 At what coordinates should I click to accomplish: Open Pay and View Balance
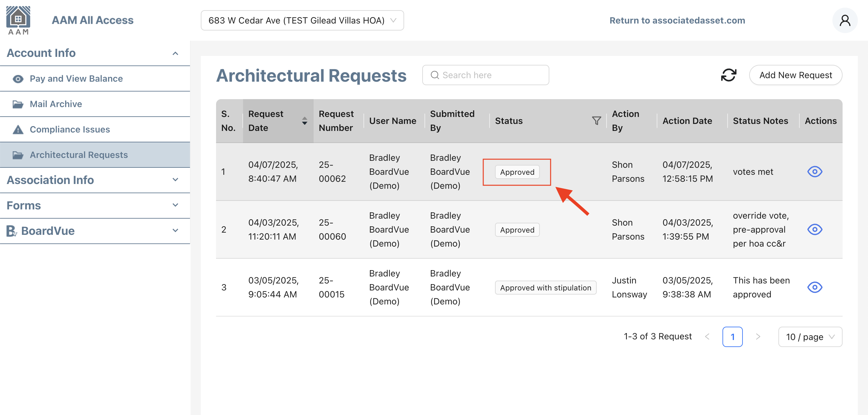[x=95, y=78]
